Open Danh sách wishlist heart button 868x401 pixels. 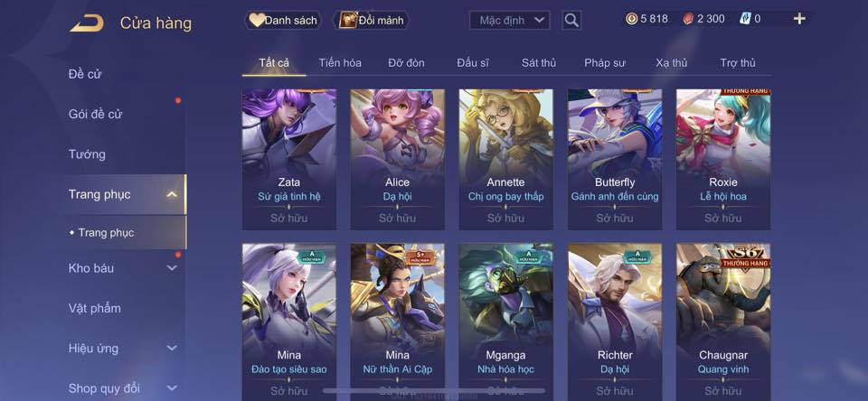[x=283, y=21]
